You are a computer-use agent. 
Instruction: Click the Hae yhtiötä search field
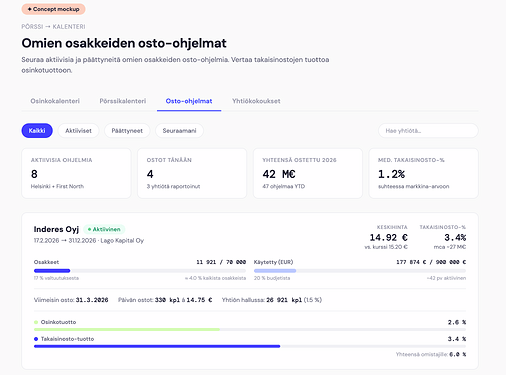[x=428, y=131]
